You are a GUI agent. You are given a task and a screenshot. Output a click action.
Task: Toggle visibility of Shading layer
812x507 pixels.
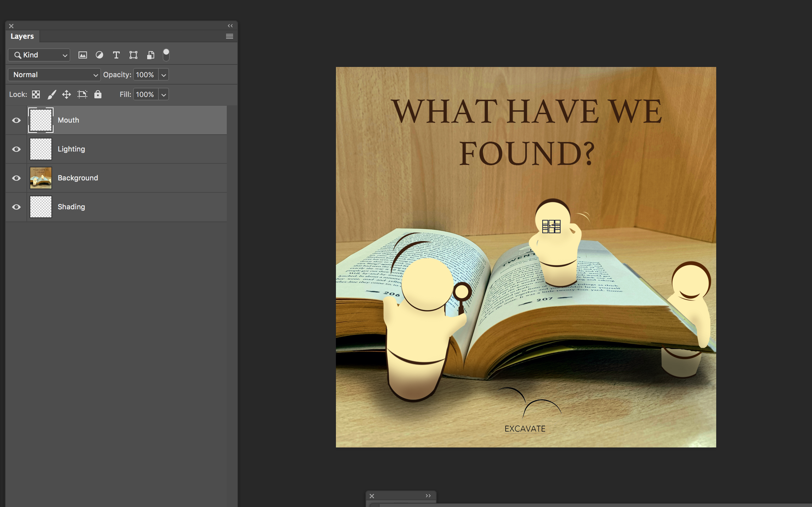click(x=16, y=207)
